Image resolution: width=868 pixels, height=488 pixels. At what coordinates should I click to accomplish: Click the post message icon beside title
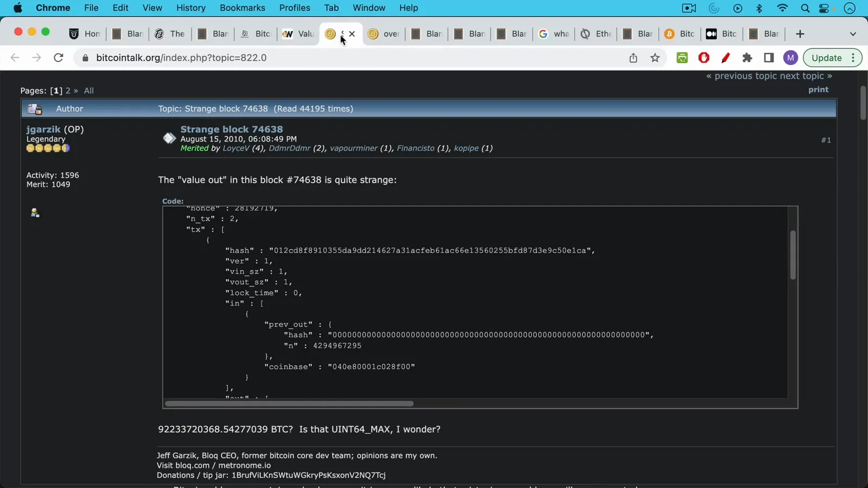point(169,138)
